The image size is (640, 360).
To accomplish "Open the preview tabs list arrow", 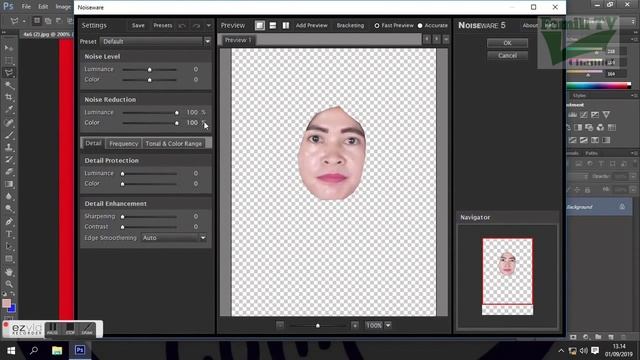I will 446,39.
